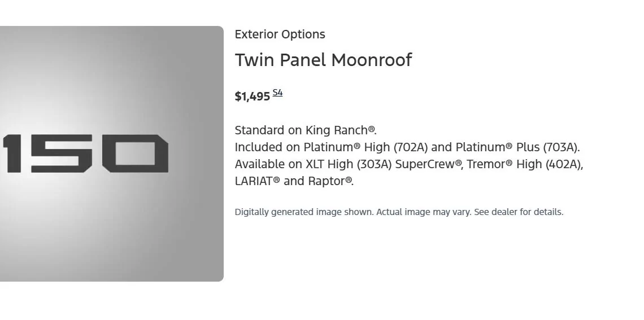Screen dimensions: 644x320
Task: Click the 'Actual image may vary' sentence
Action: coord(423,212)
